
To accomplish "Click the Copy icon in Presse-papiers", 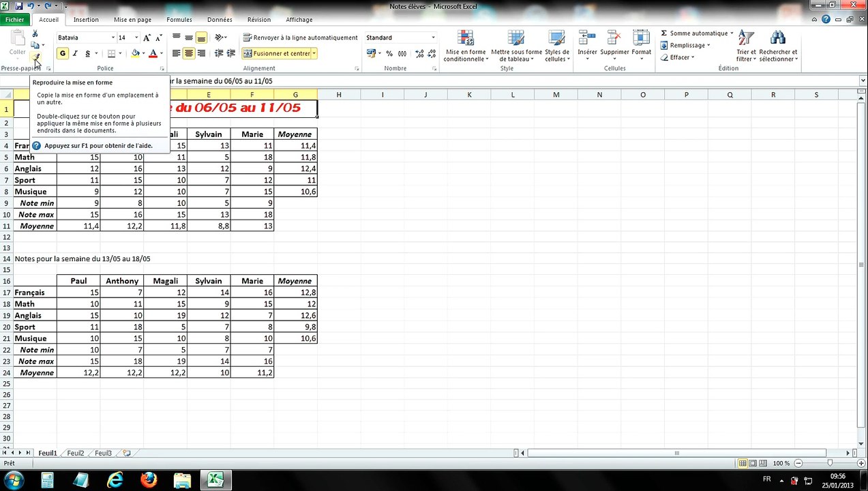I will pyautogui.click(x=35, y=45).
